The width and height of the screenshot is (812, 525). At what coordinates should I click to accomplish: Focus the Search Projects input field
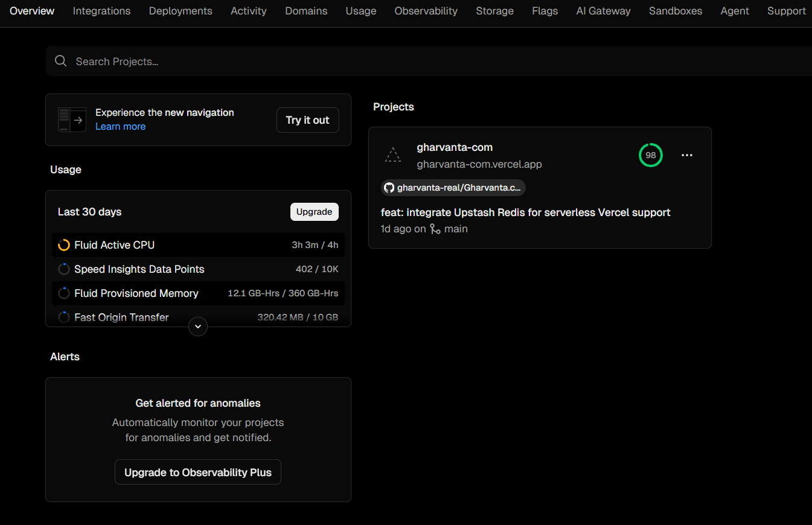(429, 61)
